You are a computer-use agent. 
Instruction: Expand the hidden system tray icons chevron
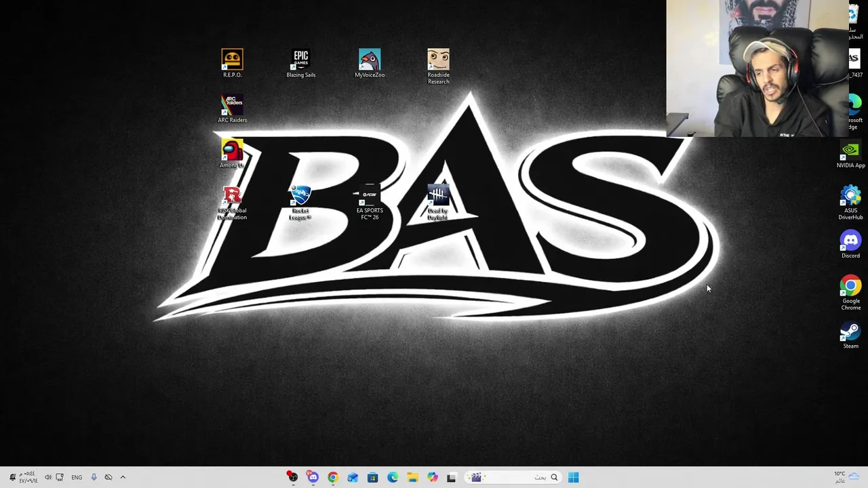(x=123, y=477)
